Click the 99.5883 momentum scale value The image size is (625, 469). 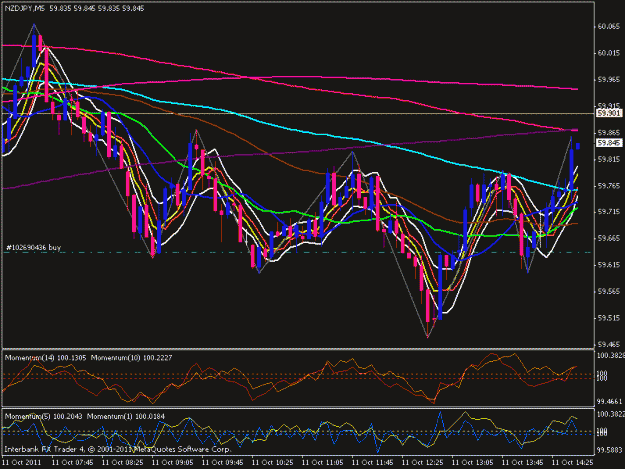tap(609, 450)
